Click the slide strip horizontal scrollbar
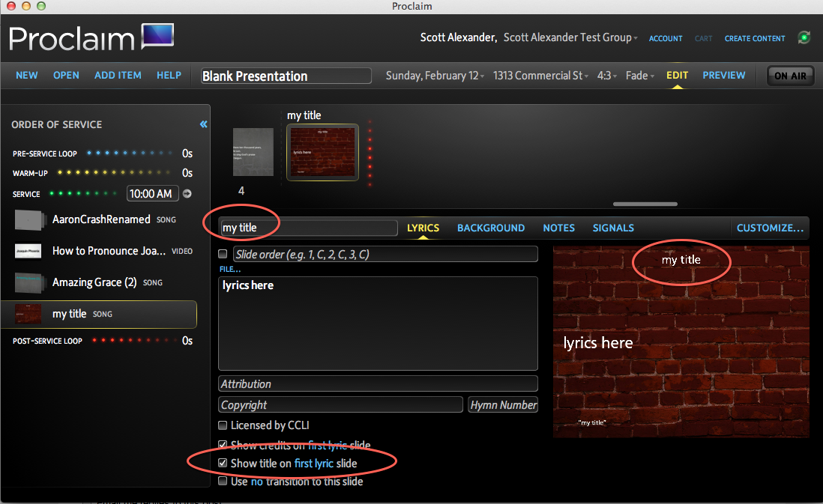Image resolution: width=823 pixels, height=504 pixels. pos(645,204)
